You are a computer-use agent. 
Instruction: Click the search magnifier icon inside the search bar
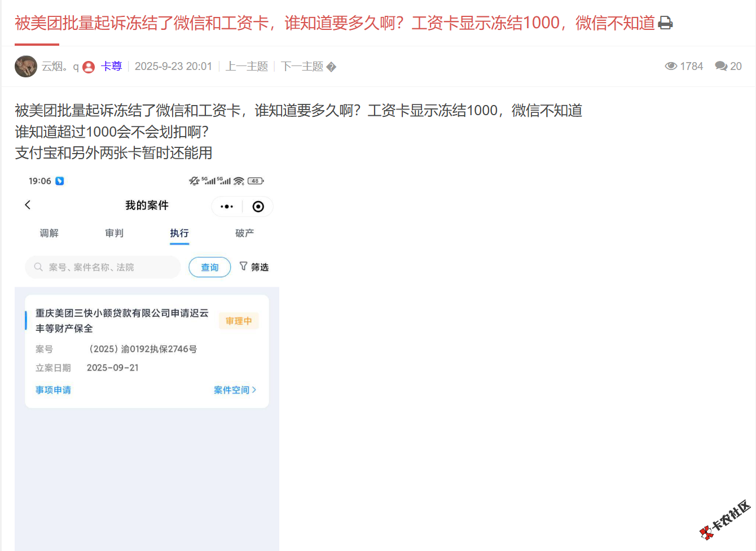click(x=38, y=267)
